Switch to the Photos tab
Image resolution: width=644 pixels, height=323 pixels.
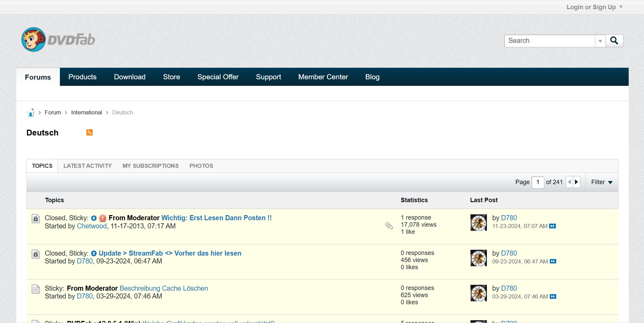click(x=201, y=166)
